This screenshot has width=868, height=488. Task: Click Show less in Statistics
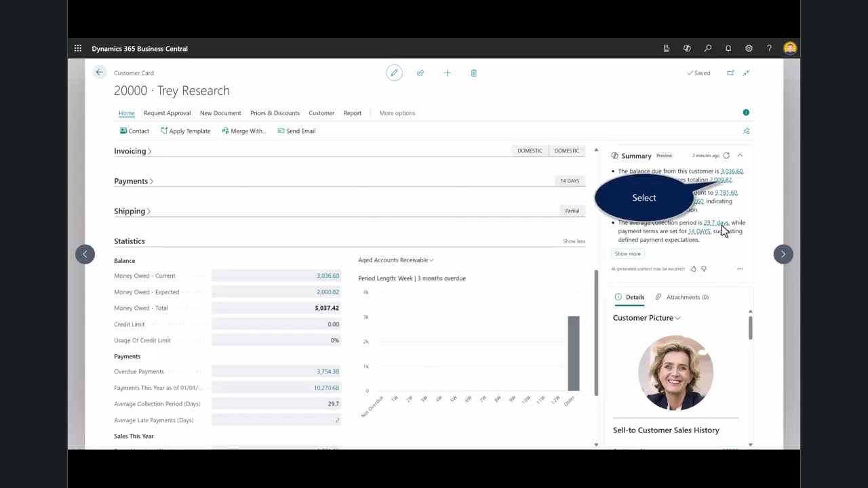click(574, 241)
